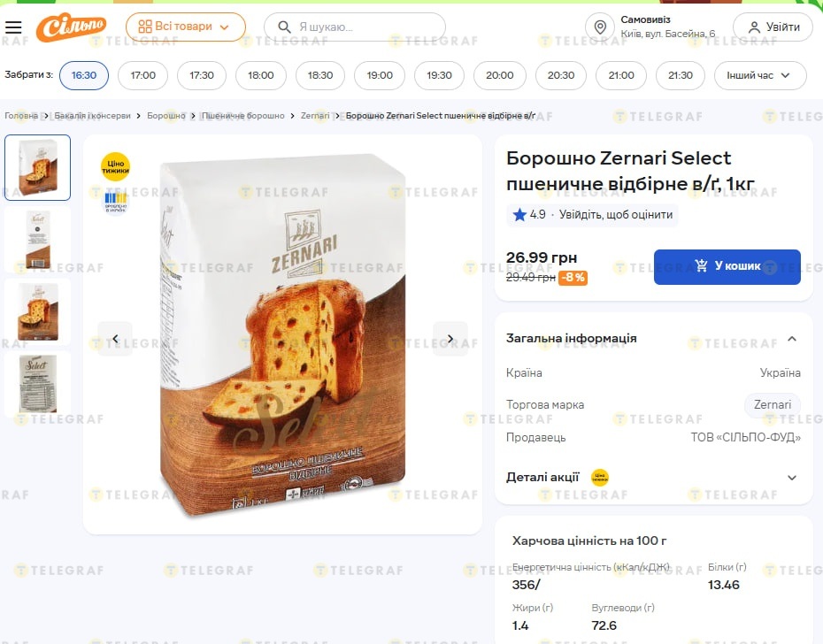
Task: Show the previous product image arrow
Action: (115, 339)
